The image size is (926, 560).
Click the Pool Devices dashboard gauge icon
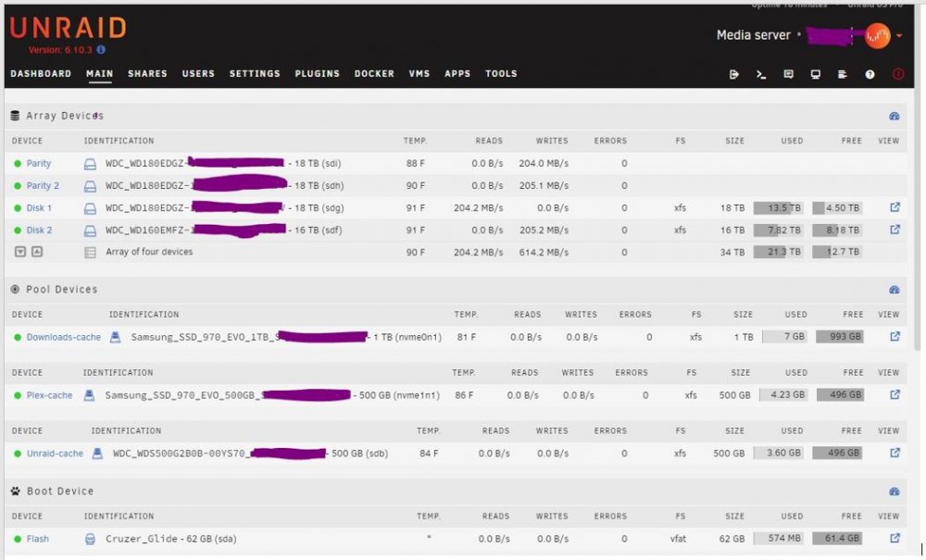(x=895, y=290)
